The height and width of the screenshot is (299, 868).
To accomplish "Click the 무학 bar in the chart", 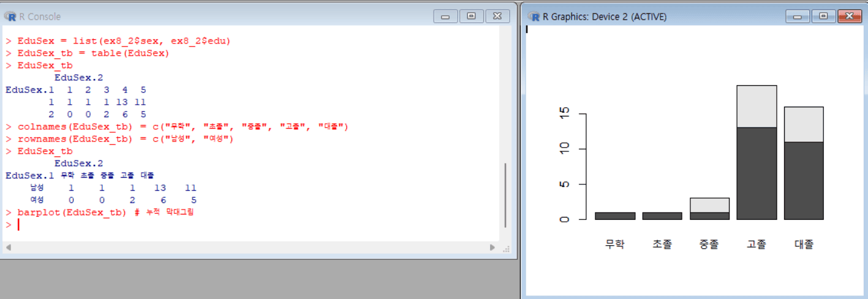I will (614, 216).
